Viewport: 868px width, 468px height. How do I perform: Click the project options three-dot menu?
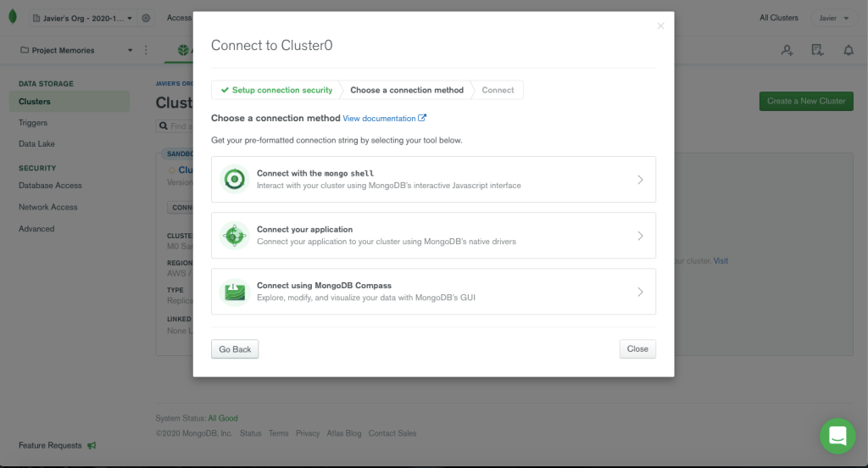pyautogui.click(x=146, y=50)
